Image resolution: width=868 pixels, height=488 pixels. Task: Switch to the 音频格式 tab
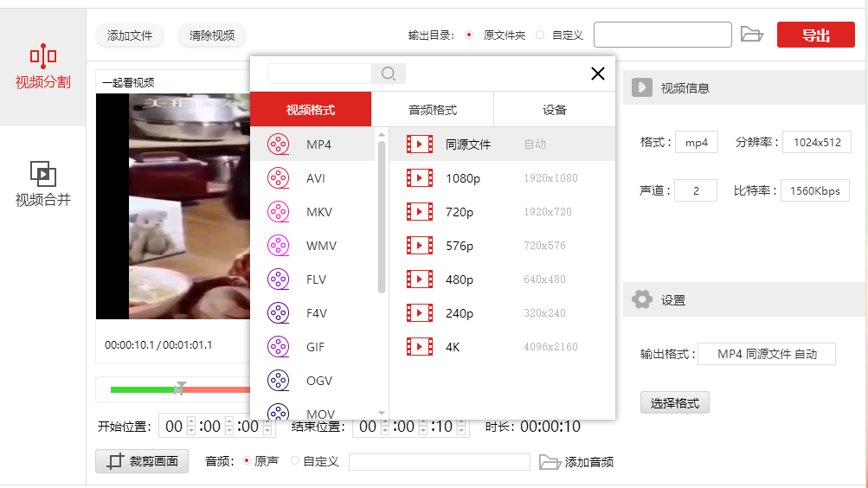(x=433, y=110)
